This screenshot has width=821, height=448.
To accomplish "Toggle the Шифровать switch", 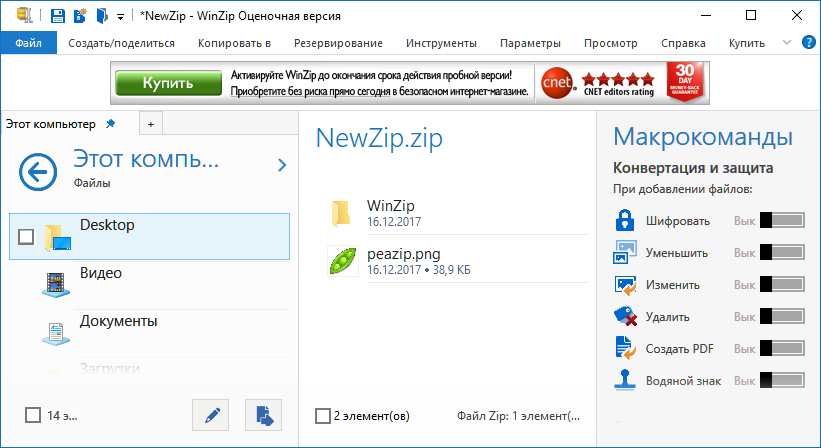I will point(782,220).
